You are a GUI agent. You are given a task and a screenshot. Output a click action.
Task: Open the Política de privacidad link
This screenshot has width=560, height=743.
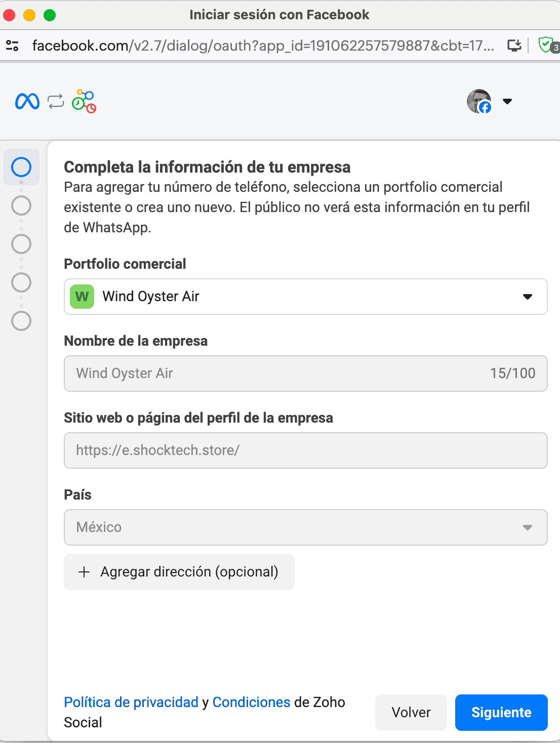click(131, 702)
